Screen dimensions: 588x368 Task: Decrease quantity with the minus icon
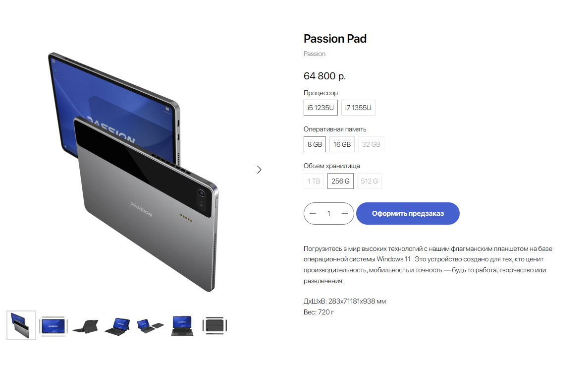pyautogui.click(x=313, y=214)
